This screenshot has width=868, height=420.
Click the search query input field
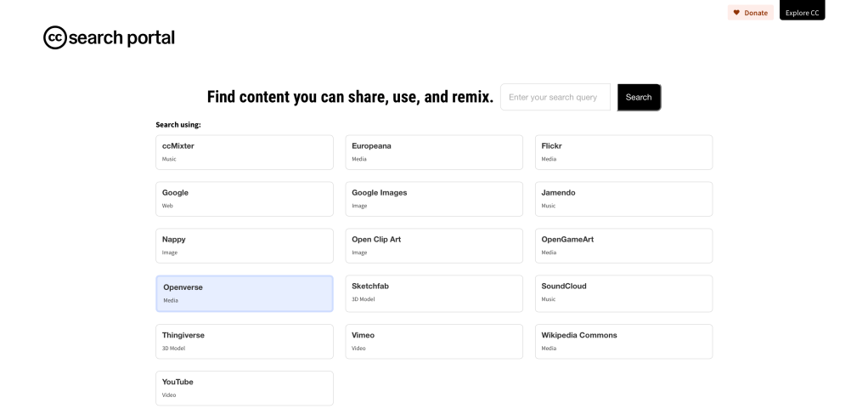555,97
